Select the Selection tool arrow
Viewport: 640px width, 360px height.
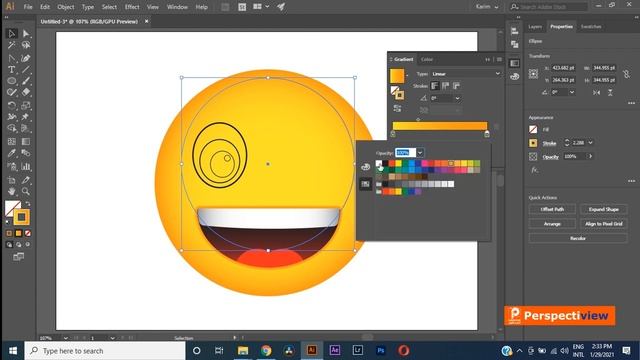(12, 33)
